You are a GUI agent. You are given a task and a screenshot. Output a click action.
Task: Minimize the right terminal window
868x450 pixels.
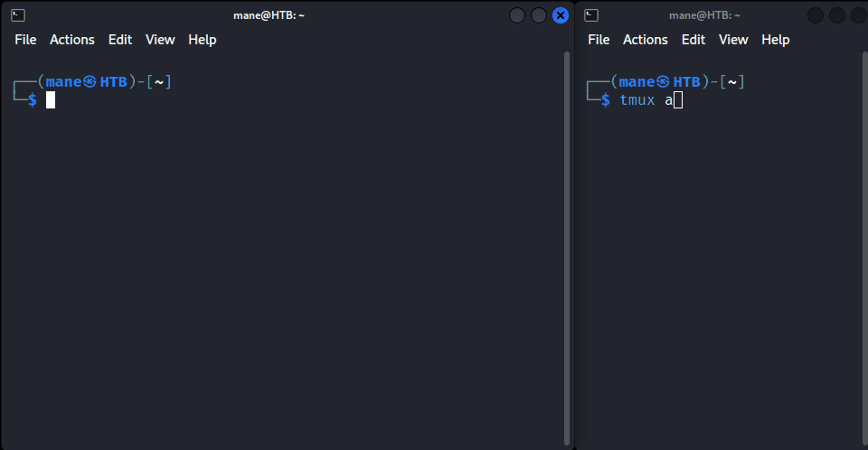point(816,15)
